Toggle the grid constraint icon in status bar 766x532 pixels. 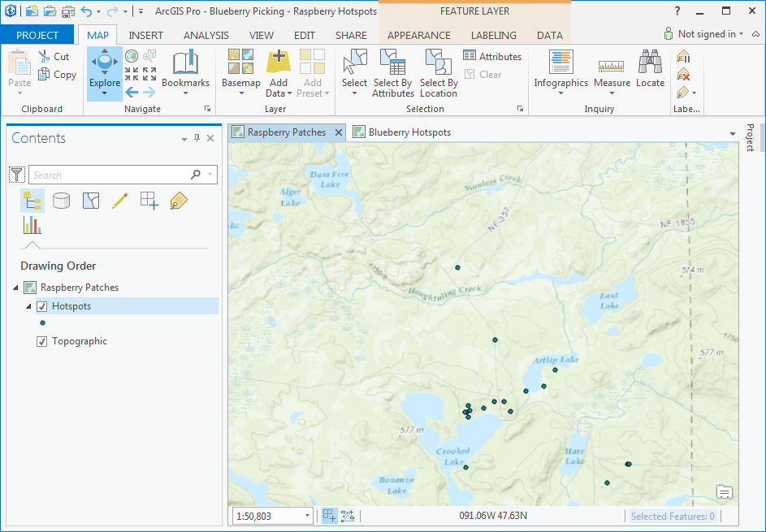click(348, 516)
